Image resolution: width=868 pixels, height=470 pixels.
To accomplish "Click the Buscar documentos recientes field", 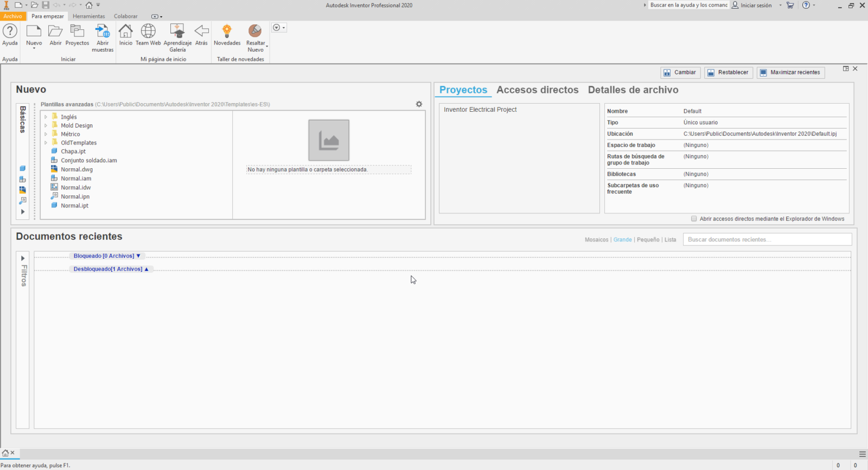I will (x=767, y=239).
